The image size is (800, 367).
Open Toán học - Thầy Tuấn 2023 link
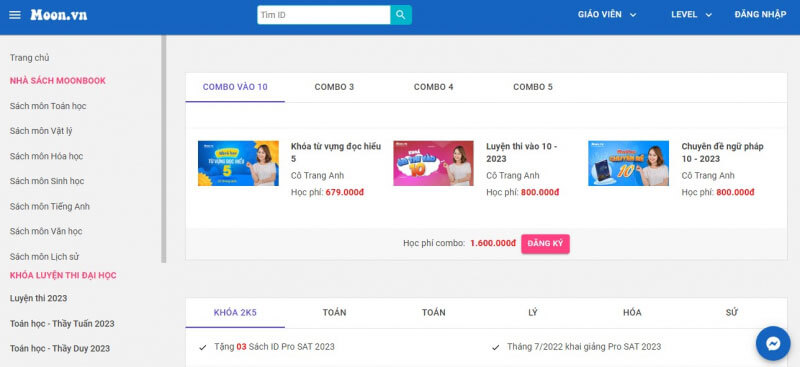click(62, 324)
